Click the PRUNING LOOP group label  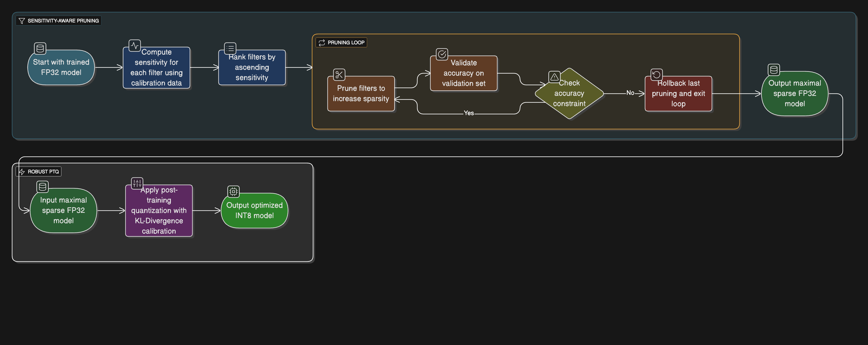346,42
